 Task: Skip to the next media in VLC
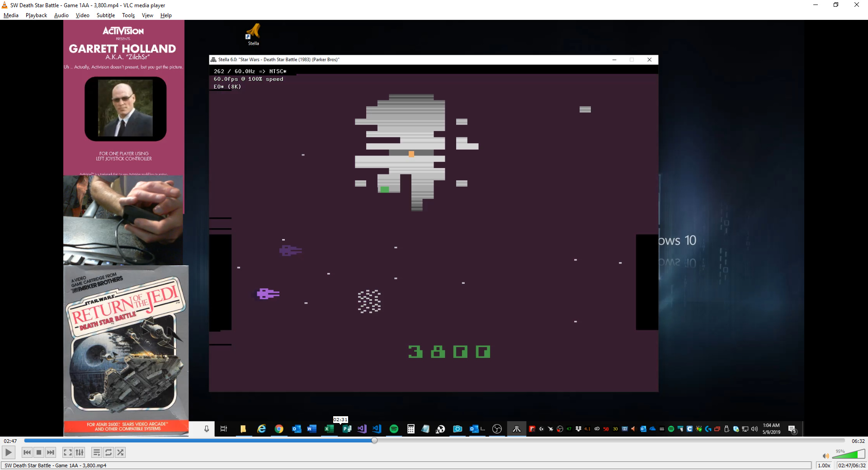coord(51,452)
